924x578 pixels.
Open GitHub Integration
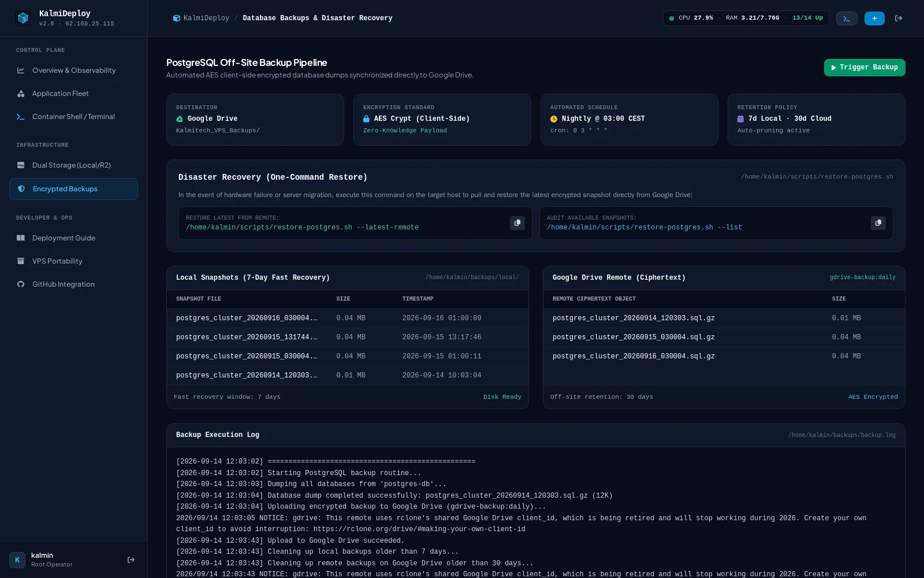point(73,284)
